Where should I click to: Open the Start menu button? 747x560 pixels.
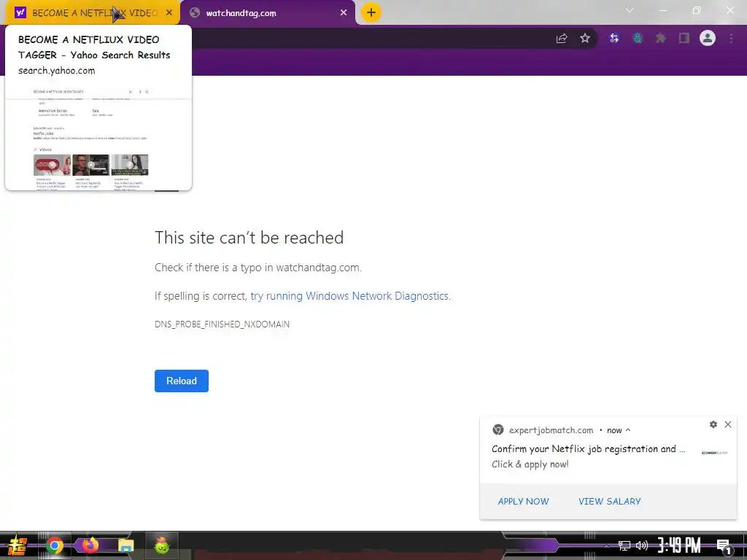18,545
